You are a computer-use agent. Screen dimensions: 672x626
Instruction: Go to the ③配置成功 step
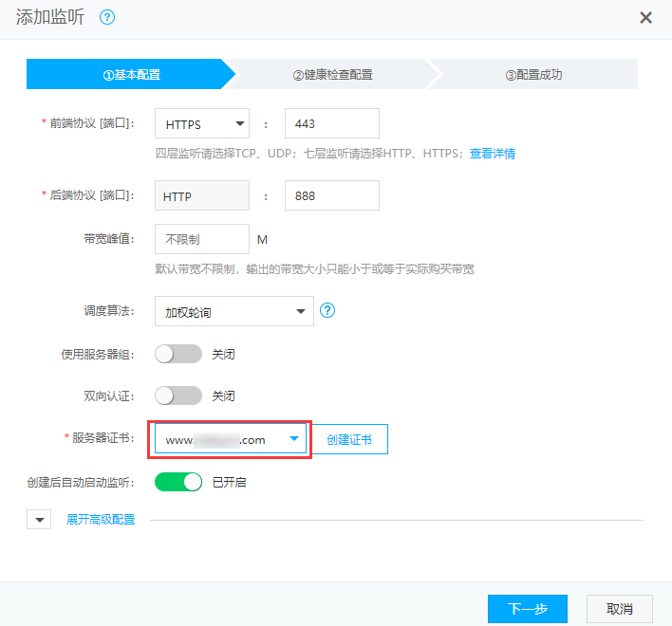point(533,74)
